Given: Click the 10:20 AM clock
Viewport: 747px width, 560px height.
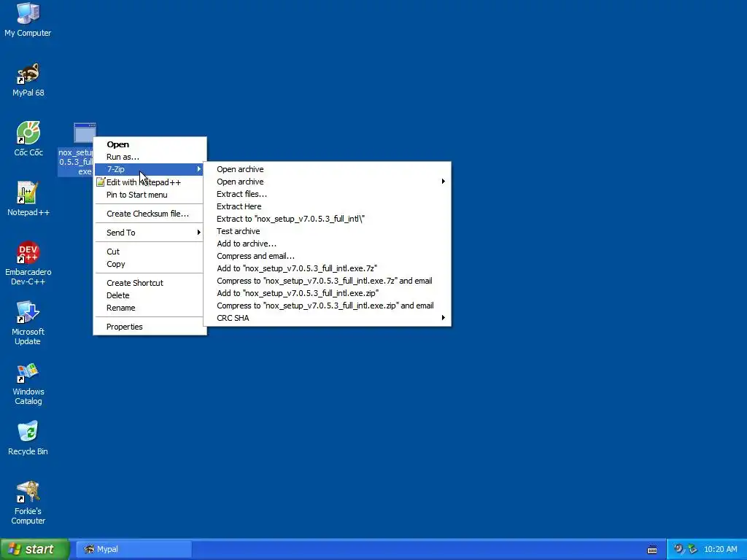Looking at the screenshot, I should tap(720, 549).
